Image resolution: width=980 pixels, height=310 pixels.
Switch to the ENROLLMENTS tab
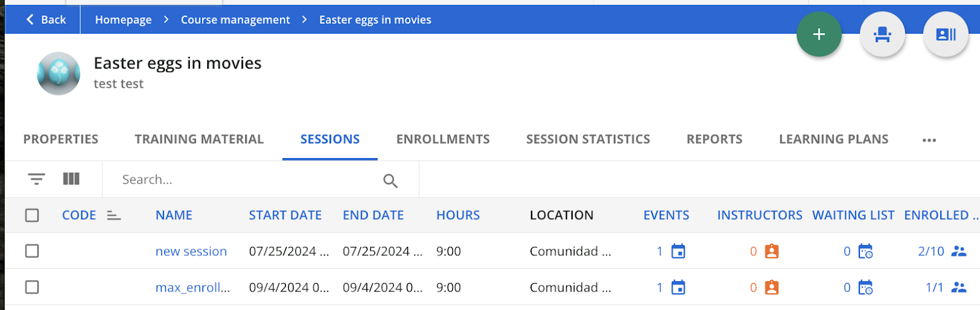pyautogui.click(x=443, y=139)
